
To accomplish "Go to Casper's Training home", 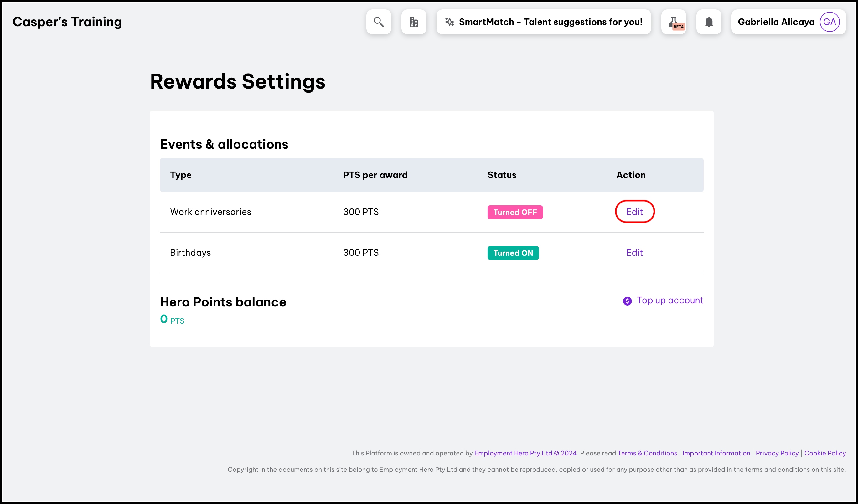I will [67, 22].
